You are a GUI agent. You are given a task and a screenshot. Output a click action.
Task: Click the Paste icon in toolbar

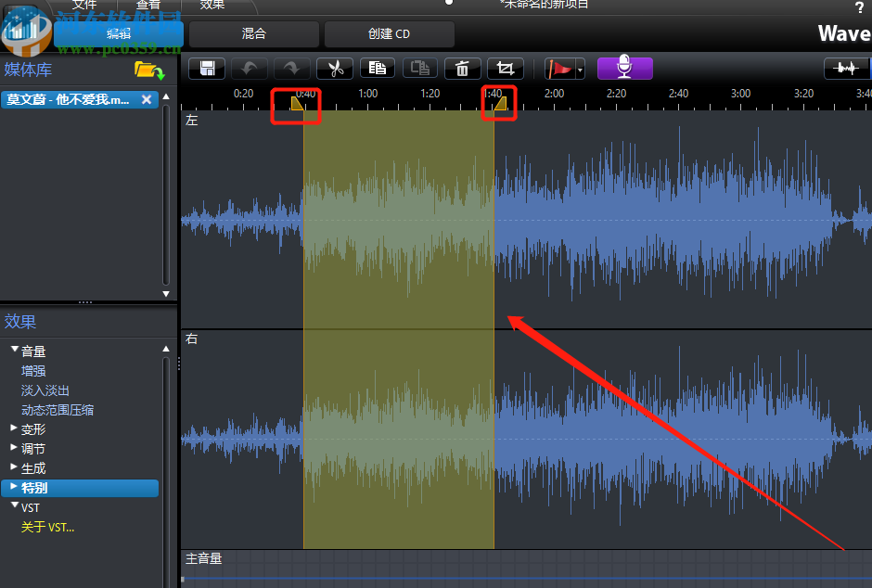click(420, 69)
